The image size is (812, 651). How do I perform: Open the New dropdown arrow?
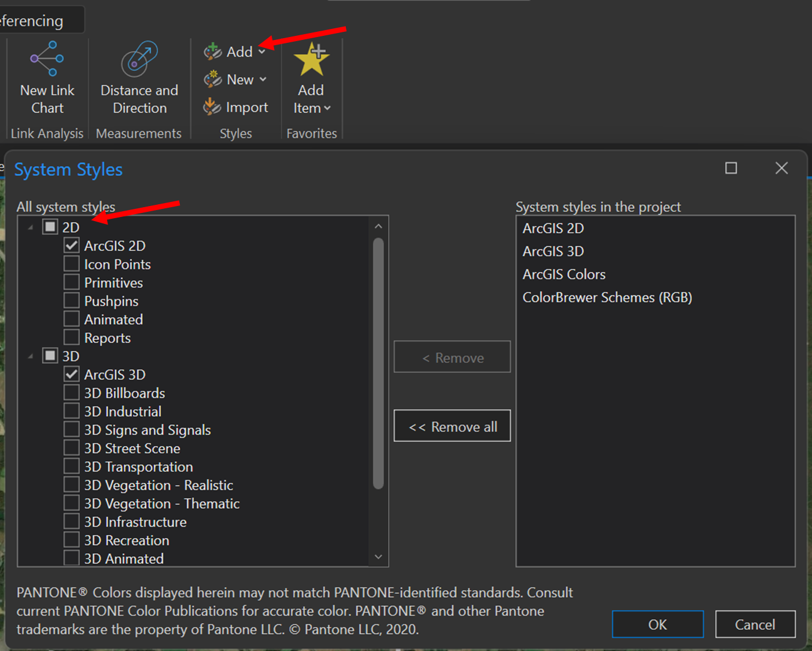pos(264,79)
